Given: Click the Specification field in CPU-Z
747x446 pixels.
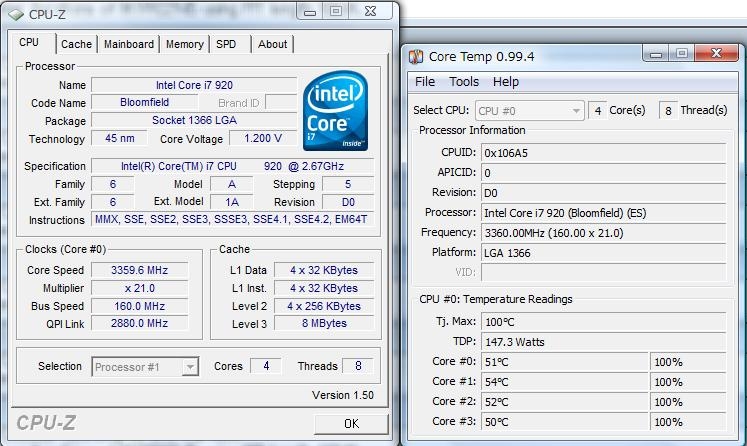Looking at the screenshot, I should pos(232,166).
